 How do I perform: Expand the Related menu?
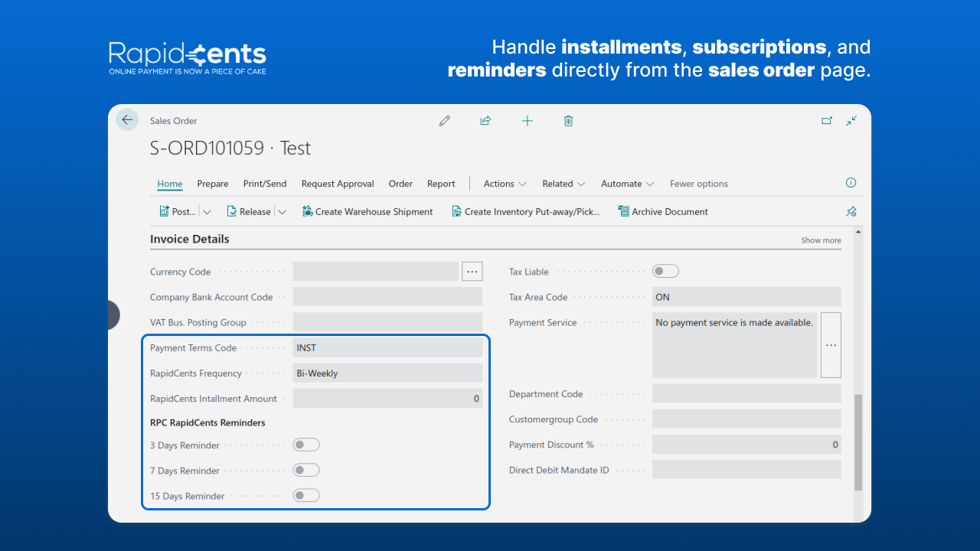tap(563, 184)
